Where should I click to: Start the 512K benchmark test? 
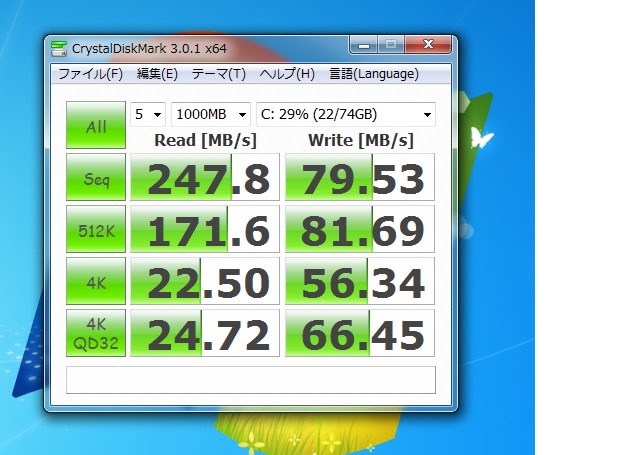(x=96, y=229)
